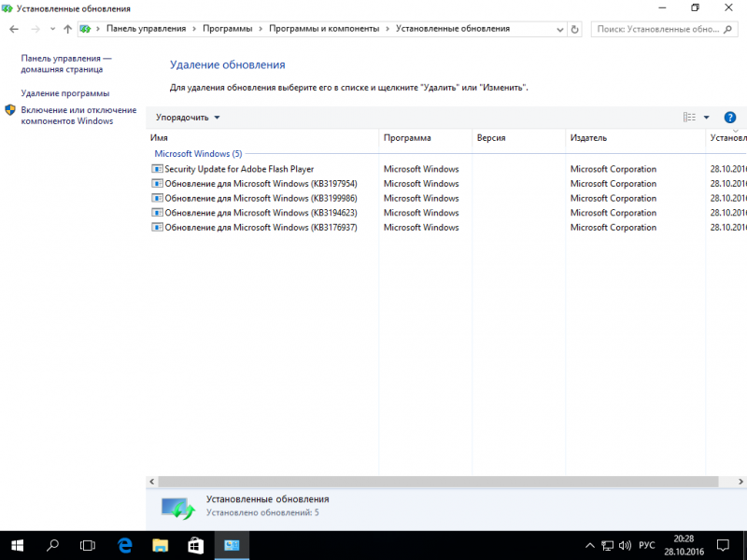Click the up-one-level arrow

click(67, 29)
